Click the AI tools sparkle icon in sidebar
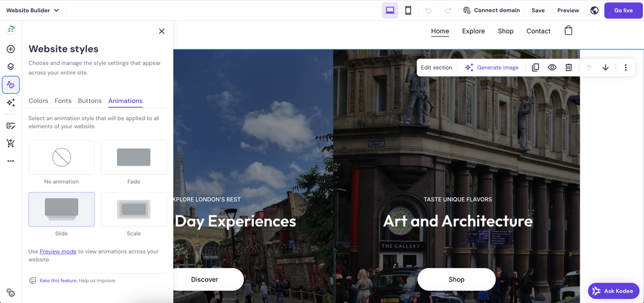Image resolution: width=644 pixels, height=303 pixels. (x=10, y=103)
